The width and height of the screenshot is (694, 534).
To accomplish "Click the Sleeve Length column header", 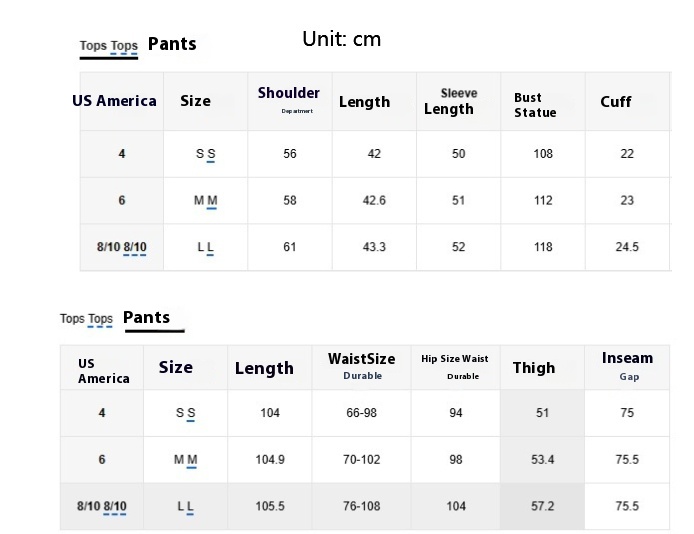I will [449, 101].
